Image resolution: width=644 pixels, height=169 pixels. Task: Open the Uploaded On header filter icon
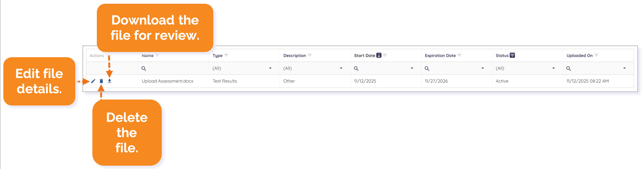click(597, 56)
